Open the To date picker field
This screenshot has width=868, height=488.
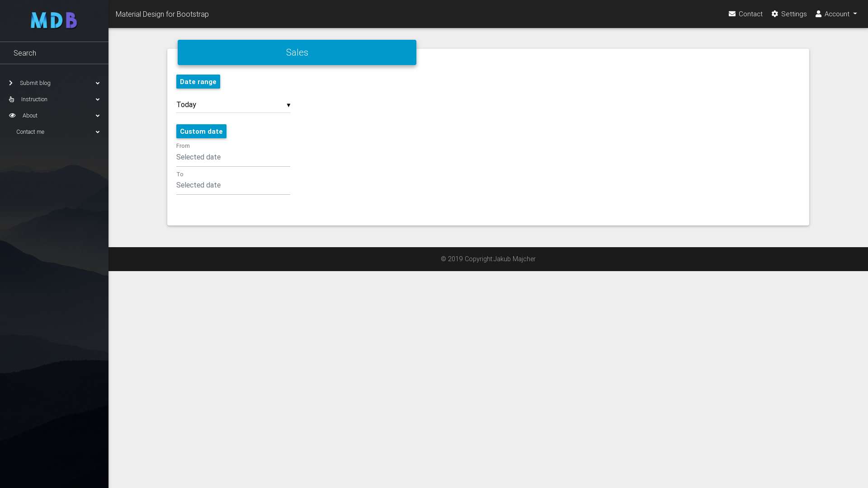coord(233,185)
